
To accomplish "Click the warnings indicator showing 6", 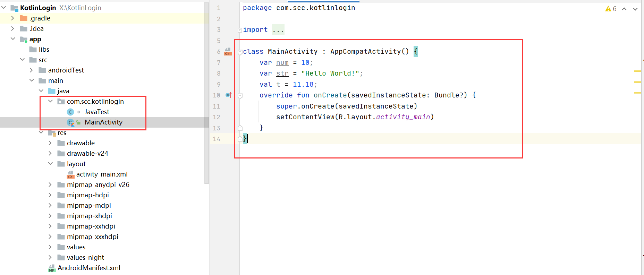I will tap(611, 9).
